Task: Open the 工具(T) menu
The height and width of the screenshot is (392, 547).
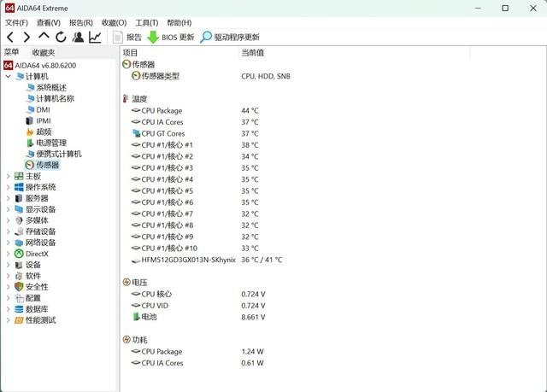Action: pyautogui.click(x=146, y=23)
